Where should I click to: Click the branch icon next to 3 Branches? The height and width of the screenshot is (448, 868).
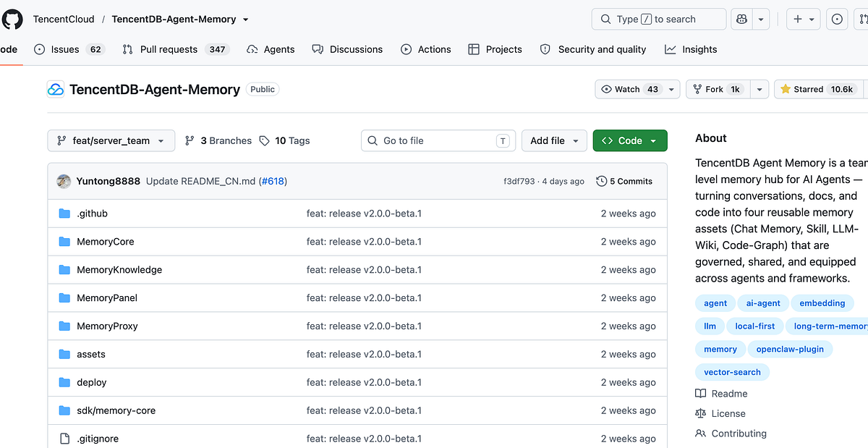[x=190, y=141]
